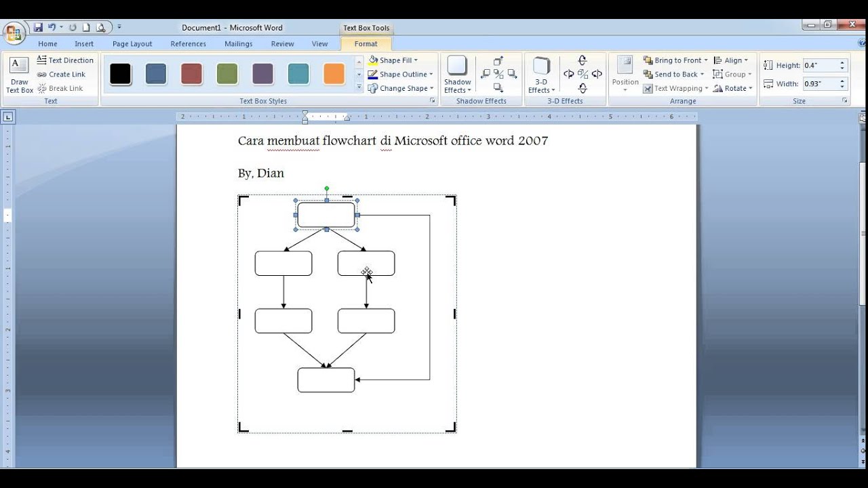Switch to the Insert tab
868x488 pixels.
pyautogui.click(x=84, y=44)
